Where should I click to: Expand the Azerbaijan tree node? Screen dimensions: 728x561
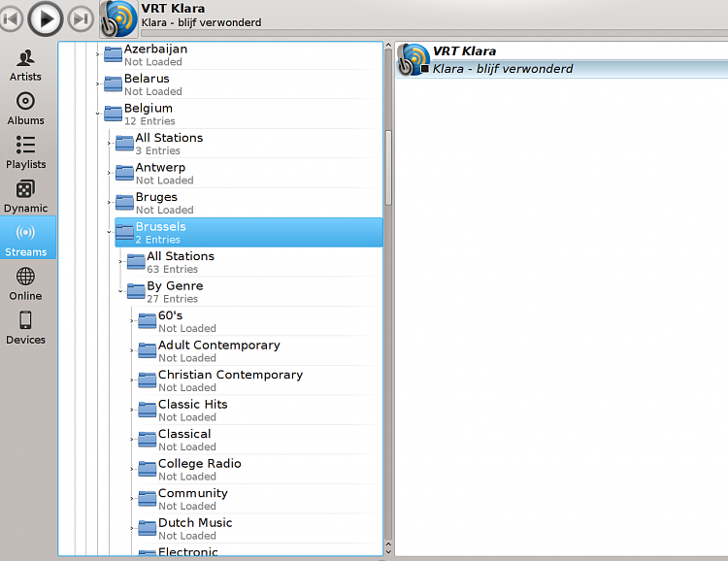pos(97,54)
